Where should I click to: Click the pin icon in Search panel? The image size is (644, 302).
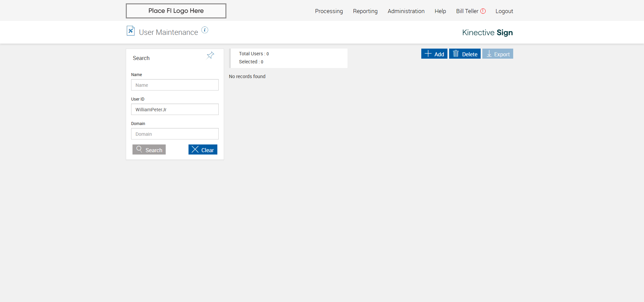point(210,55)
